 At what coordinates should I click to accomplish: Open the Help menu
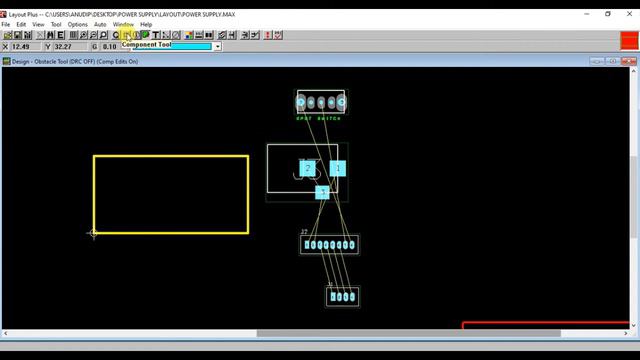(146, 24)
